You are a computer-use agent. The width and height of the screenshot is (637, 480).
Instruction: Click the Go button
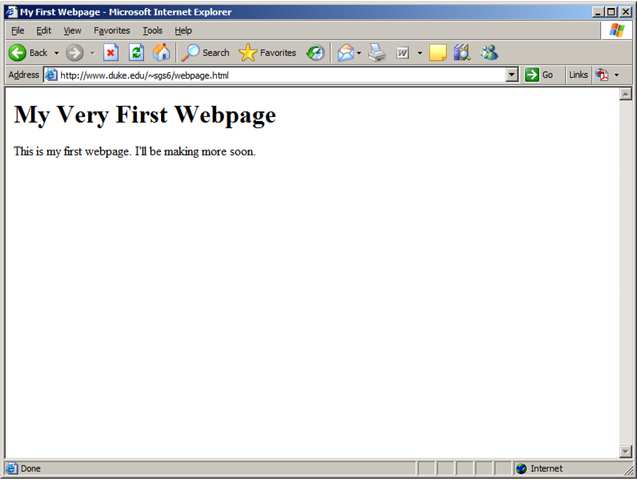coord(539,75)
